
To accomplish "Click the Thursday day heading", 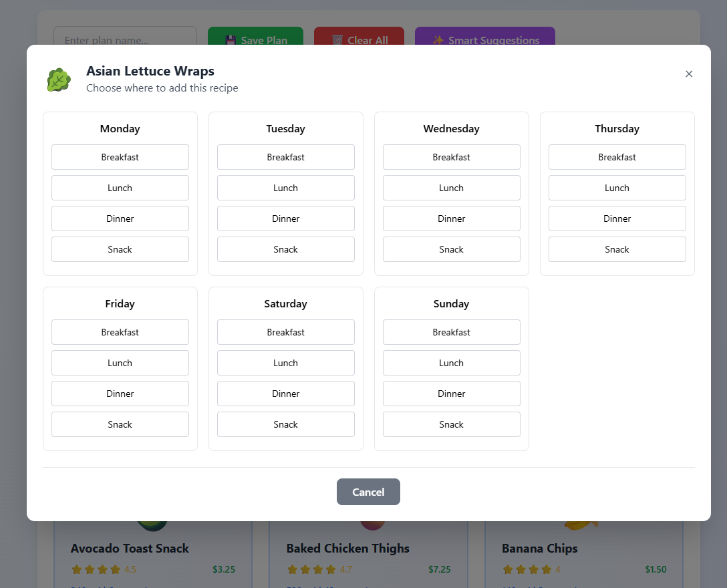I will (x=617, y=128).
